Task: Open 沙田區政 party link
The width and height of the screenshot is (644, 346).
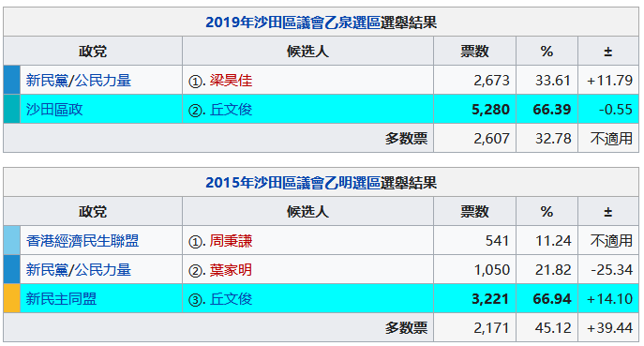Action: (x=54, y=110)
